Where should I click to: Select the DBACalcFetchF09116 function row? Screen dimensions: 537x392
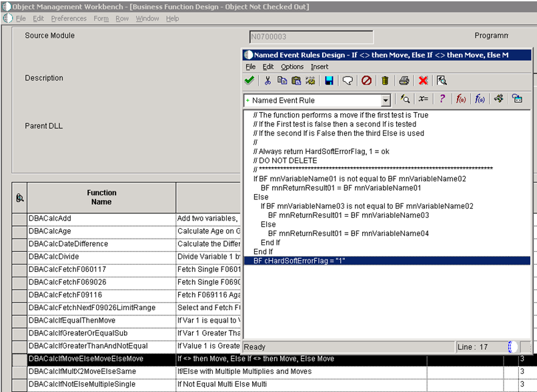point(101,295)
